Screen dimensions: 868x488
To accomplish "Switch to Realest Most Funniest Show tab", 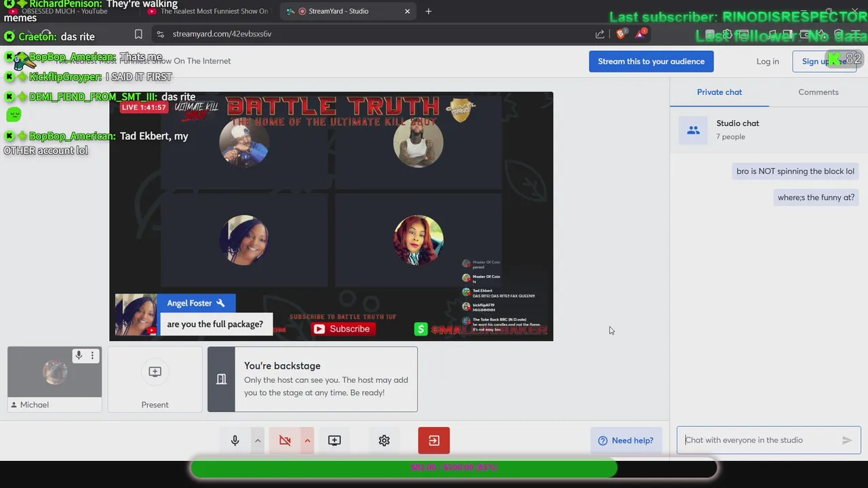I will pyautogui.click(x=208, y=11).
